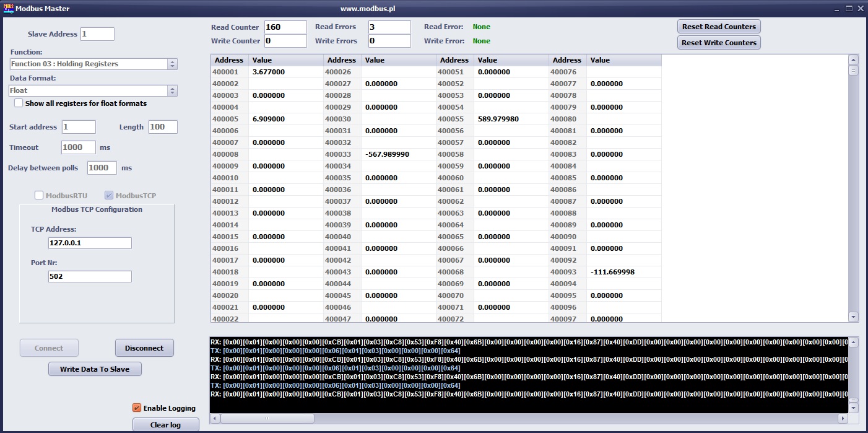Toggle Show all registers for float formats
The image size is (868, 433).
click(x=19, y=103)
